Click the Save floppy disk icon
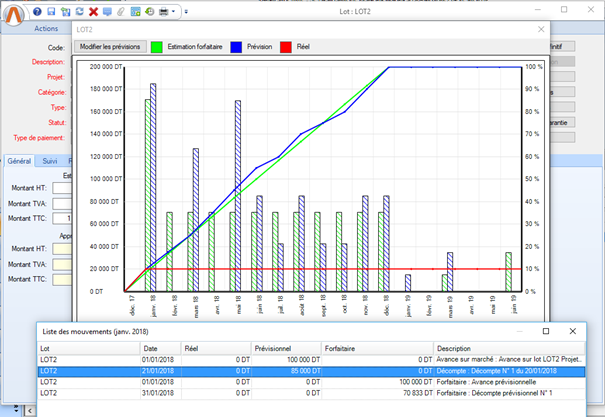Viewport: 605px width, 417px height. [x=51, y=11]
